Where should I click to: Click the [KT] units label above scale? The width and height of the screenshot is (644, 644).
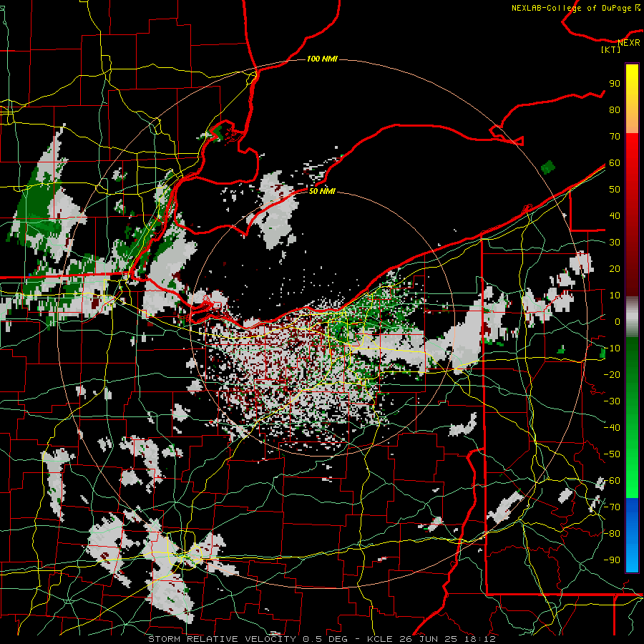611,49
